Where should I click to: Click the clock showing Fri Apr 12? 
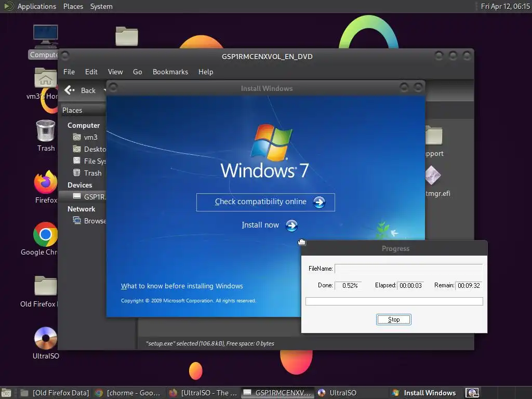[x=505, y=6]
